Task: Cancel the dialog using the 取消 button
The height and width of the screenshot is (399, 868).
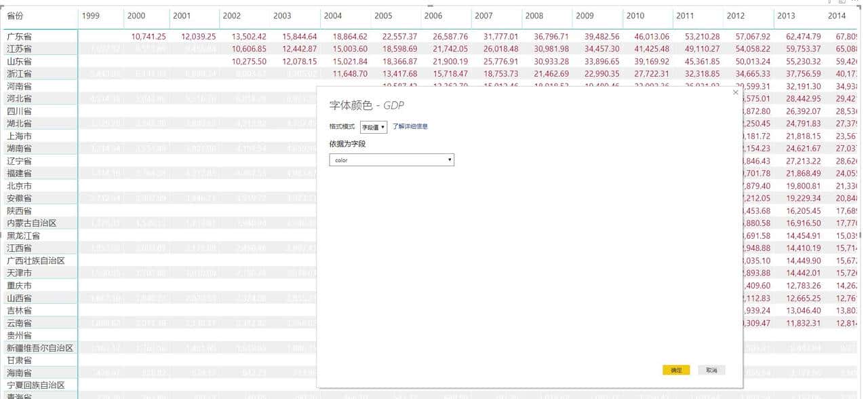Action: [x=711, y=370]
